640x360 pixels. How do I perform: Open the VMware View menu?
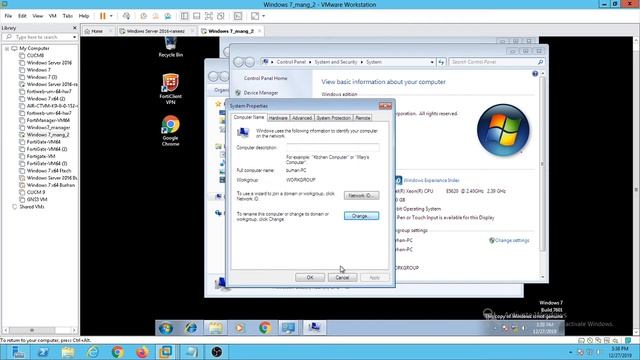38,16
